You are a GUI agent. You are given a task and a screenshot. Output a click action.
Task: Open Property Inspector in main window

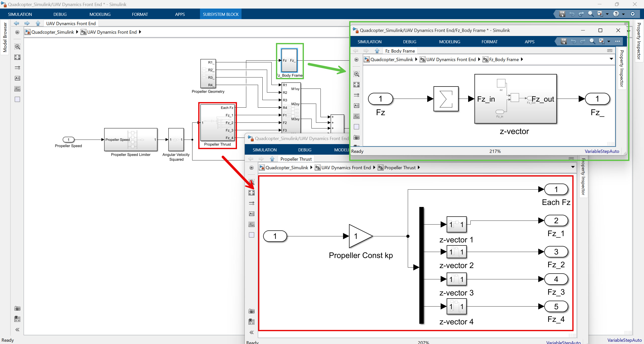point(639,41)
